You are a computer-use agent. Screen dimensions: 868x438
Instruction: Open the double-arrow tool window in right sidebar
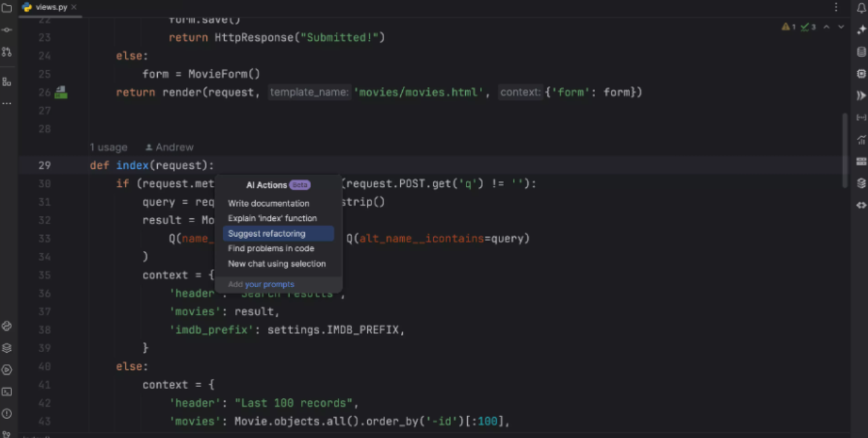click(x=861, y=95)
